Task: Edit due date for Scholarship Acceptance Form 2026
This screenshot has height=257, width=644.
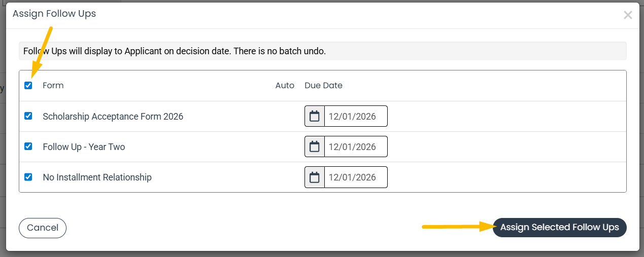Action: (356, 116)
